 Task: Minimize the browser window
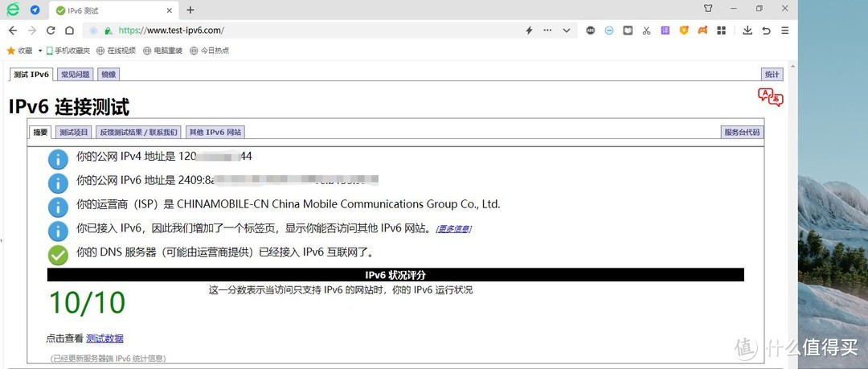tap(734, 8)
